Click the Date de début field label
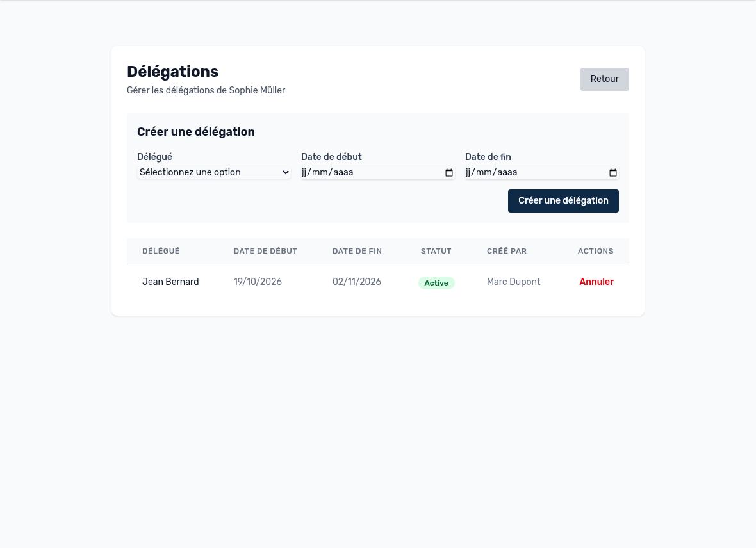This screenshot has width=756, height=548. (x=331, y=157)
